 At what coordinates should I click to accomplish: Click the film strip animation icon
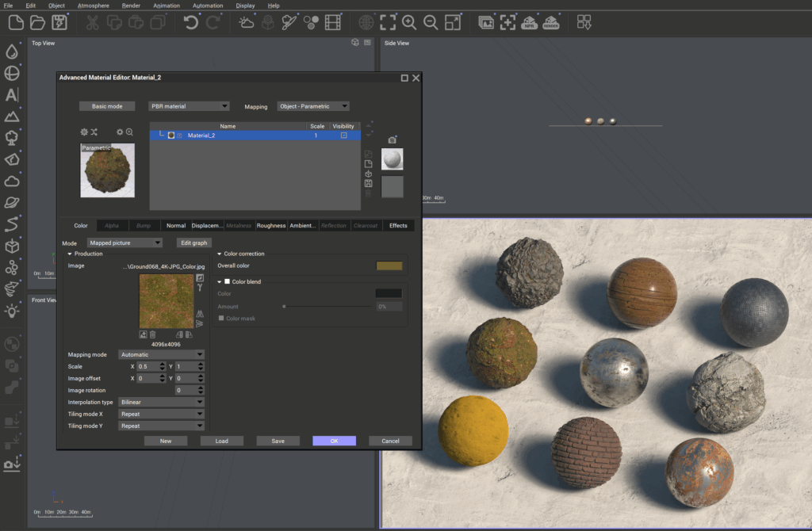(x=333, y=22)
